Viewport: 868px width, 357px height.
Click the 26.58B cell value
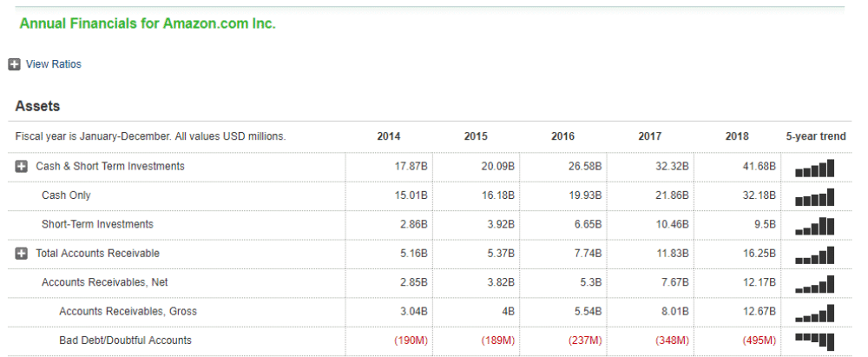coord(585,166)
